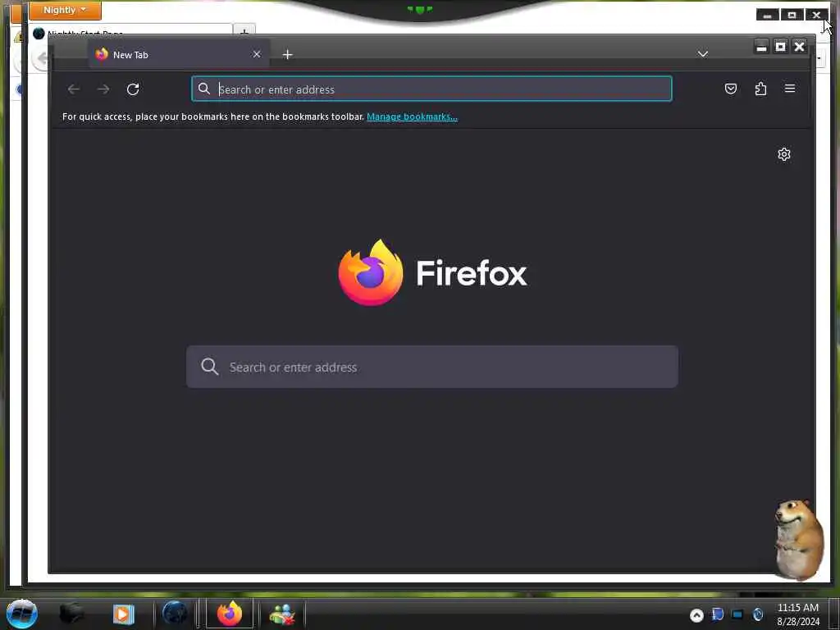Open the new tab personalize gear icon
The height and width of the screenshot is (630, 840).
783,154
